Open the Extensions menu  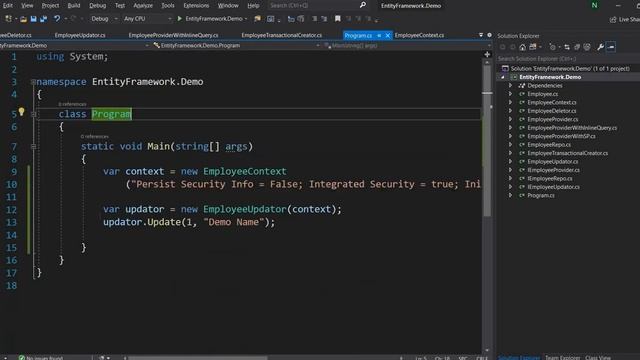(196, 6)
